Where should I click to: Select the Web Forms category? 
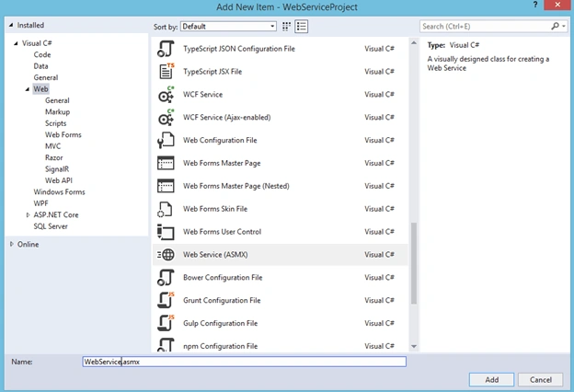pos(63,135)
